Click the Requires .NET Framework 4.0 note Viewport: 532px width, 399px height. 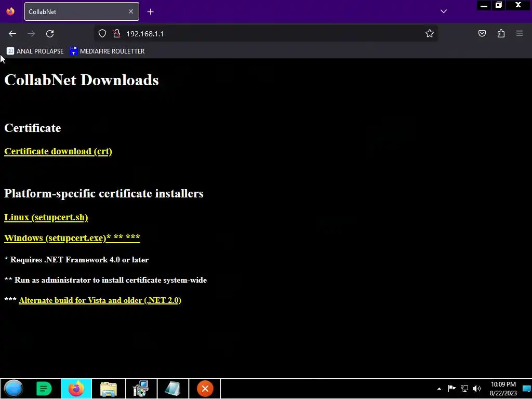pos(76,260)
